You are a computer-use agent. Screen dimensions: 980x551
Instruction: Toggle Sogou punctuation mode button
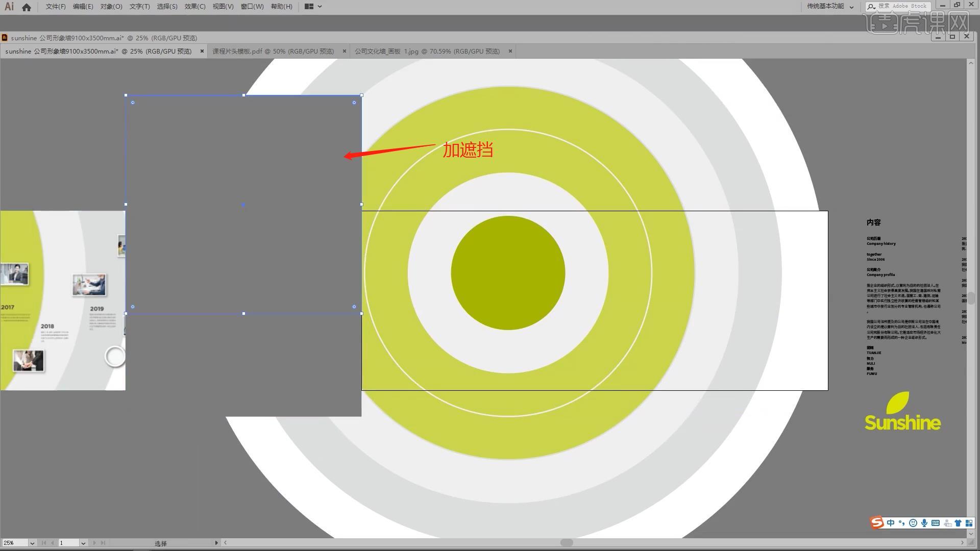901,523
